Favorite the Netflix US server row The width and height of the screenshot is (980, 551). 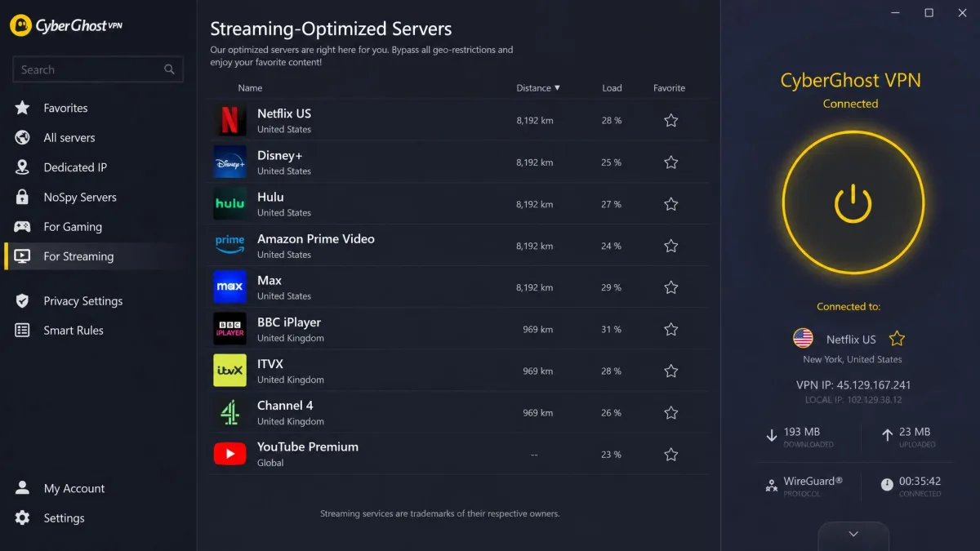pos(670,120)
